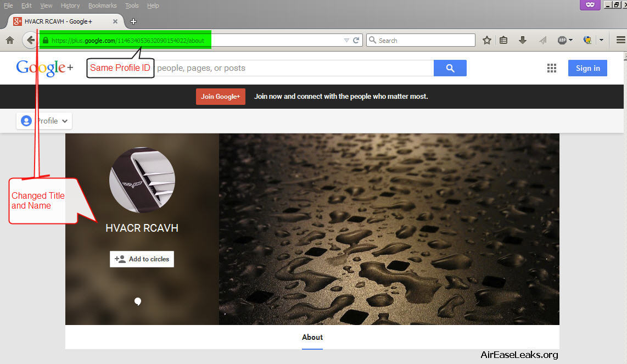Bookmark this page with the star icon

(x=486, y=40)
